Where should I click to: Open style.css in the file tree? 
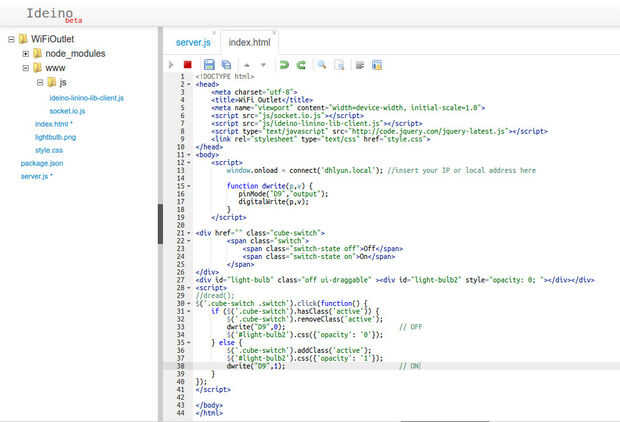pyautogui.click(x=49, y=150)
